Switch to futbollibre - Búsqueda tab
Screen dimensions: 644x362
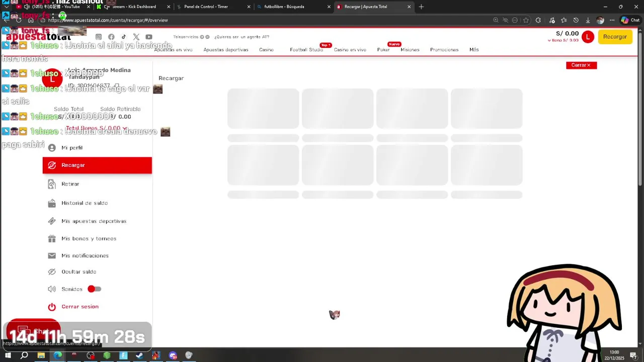pos(293,7)
